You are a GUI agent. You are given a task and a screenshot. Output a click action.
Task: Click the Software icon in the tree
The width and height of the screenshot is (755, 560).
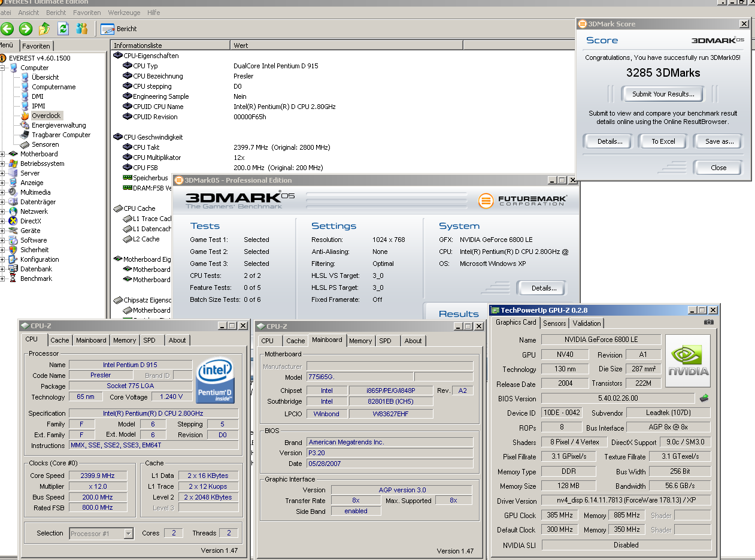pos(14,240)
